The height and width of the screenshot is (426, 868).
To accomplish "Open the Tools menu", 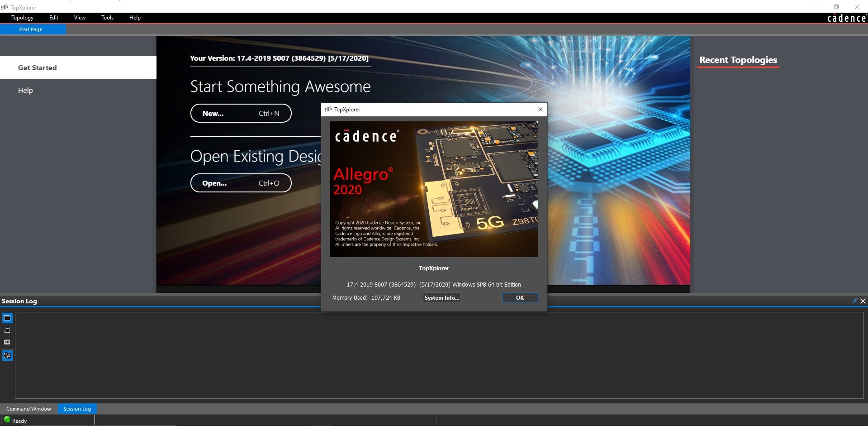I will [107, 18].
